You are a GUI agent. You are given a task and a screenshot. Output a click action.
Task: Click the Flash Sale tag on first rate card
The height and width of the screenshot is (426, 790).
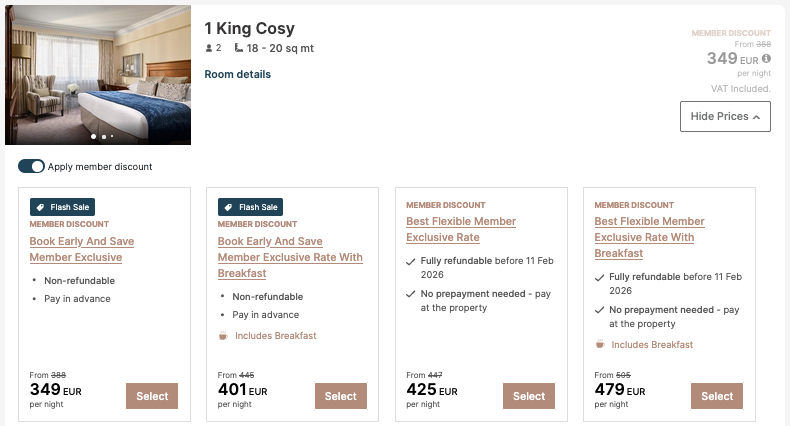tap(62, 207)
